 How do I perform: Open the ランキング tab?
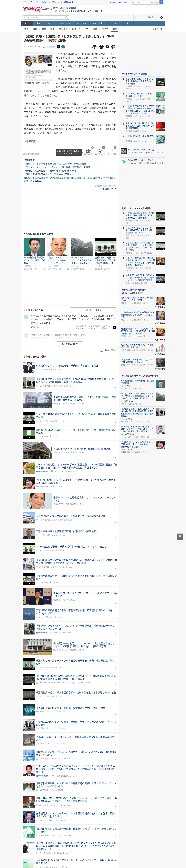(x=115, y=24)
